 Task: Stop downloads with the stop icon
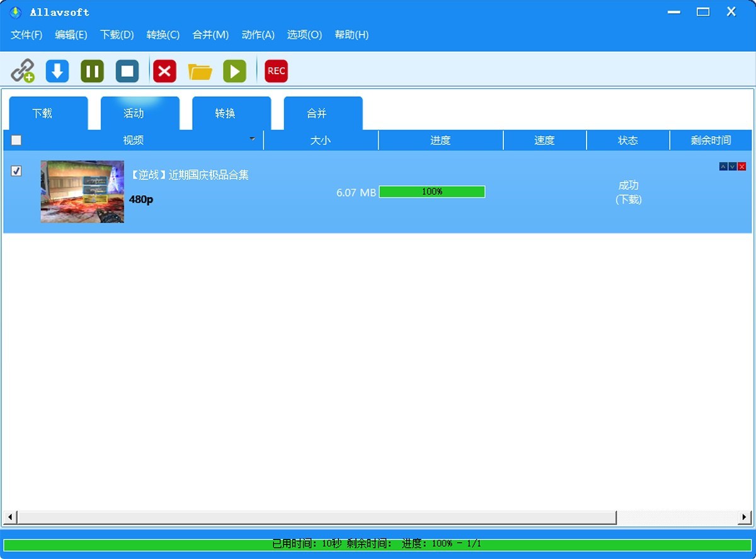pyautogui.click(x=127, y=71)
